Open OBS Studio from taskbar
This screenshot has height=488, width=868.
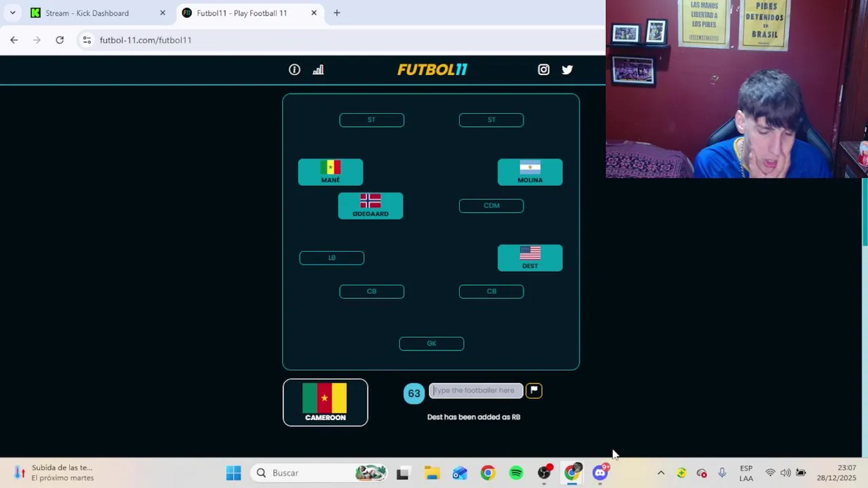tap(545, 472)
